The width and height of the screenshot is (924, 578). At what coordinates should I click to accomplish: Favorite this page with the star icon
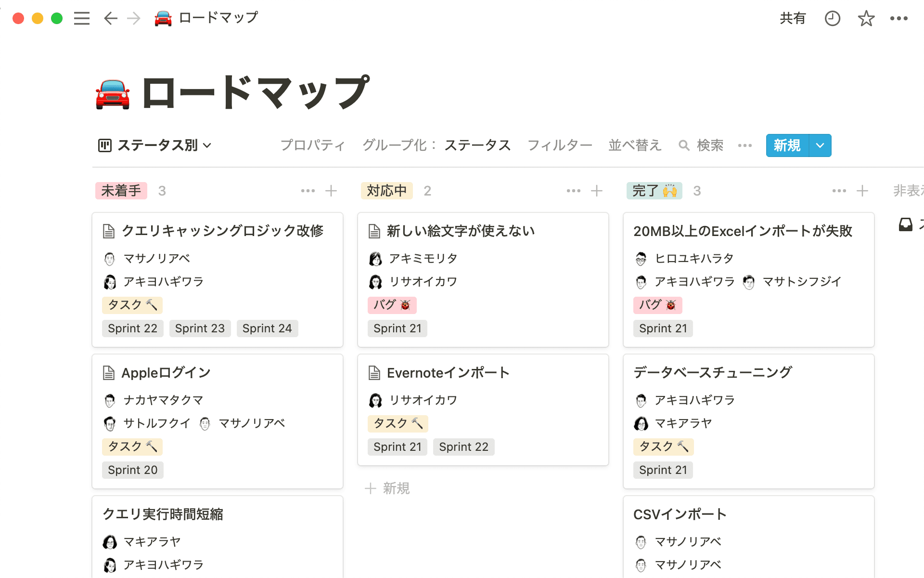[866, 18]
